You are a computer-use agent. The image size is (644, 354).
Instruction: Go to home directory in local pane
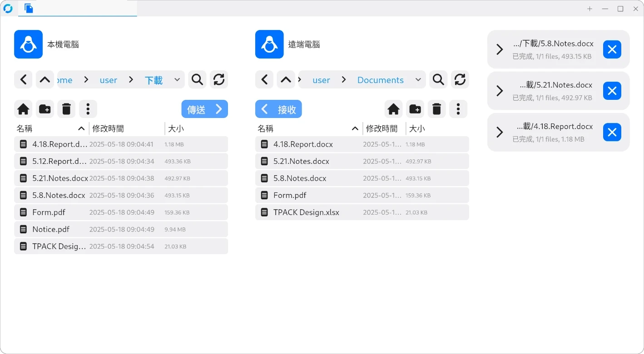[23, 109]
